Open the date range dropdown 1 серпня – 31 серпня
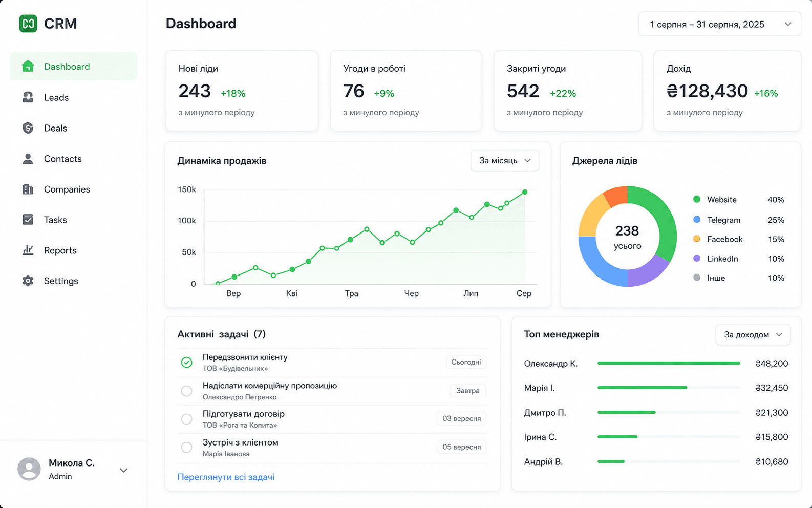Viewport: 812px width, 508px height. click(x=719, y=24)
